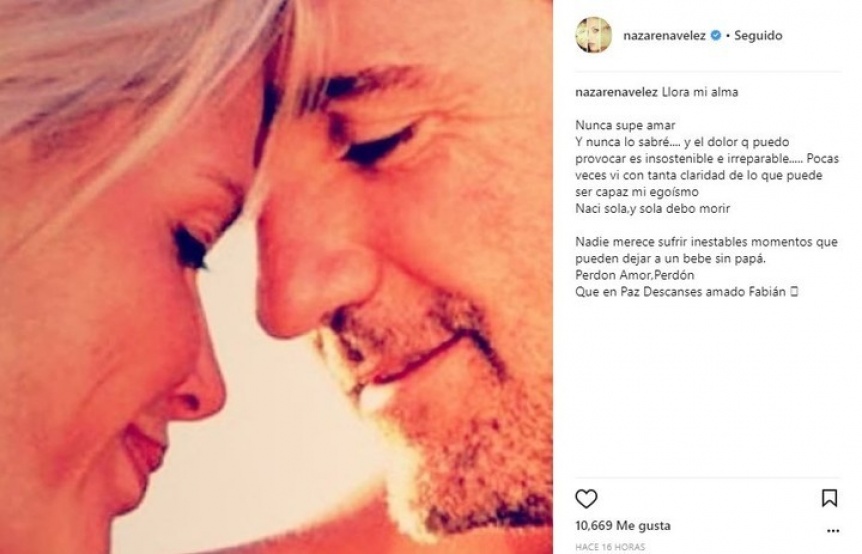The height and width of the screenshot is (554, 862).
Task: Click the Que en Paz Descanses line
Action: 686,292
